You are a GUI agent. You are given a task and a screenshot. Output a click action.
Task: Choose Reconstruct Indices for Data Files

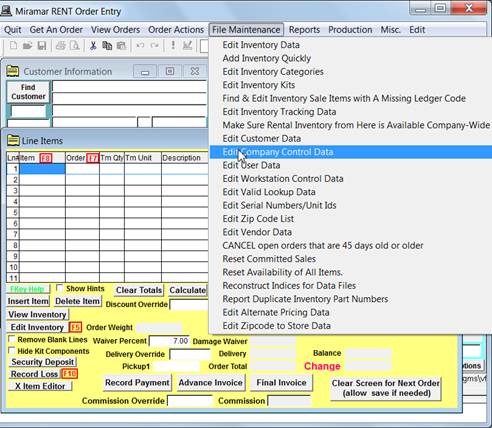351,286
